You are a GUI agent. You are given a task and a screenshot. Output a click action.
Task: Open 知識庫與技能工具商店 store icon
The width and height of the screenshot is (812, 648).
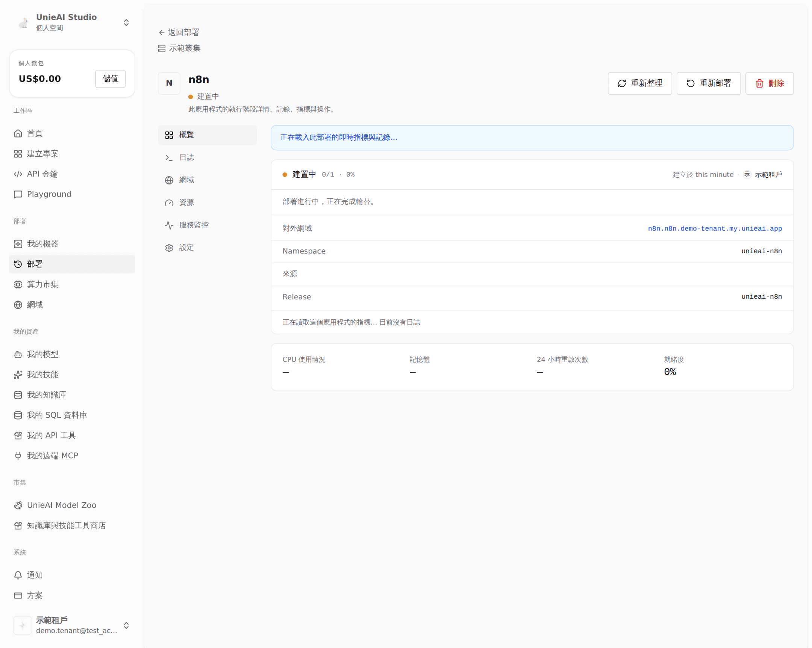(x=18, y=525)
